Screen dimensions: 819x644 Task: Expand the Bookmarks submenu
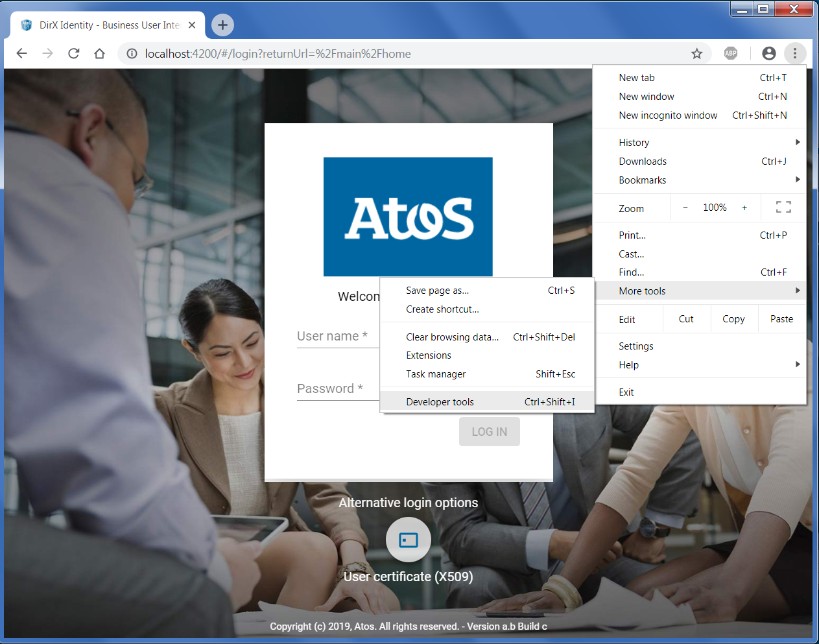pos(642,180)
